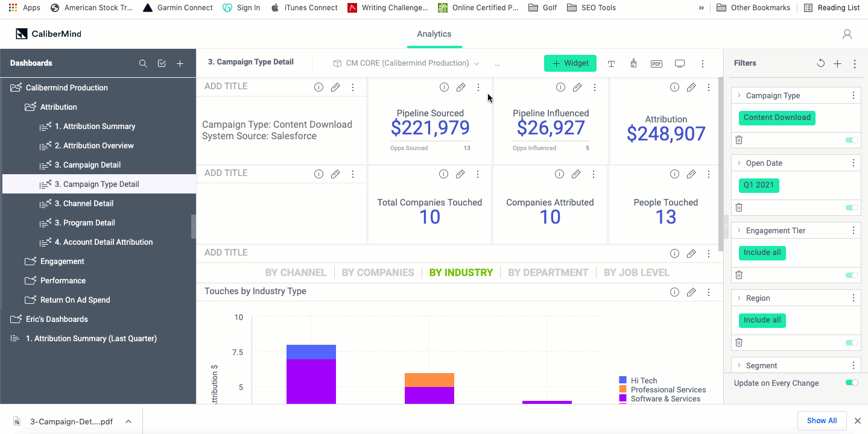Click the dashboards select-mode checkbox icon
Viewport: 868px width, 434px height.
[162, 63]
